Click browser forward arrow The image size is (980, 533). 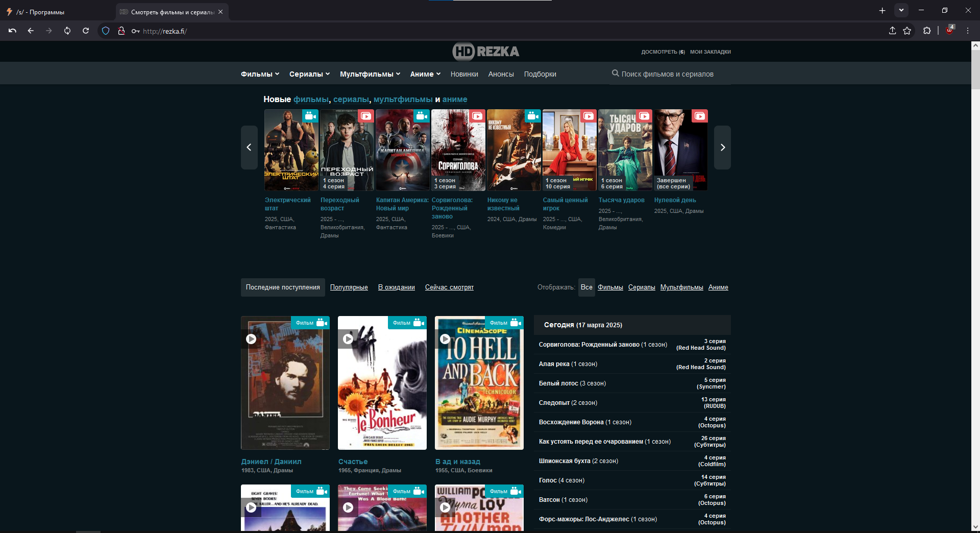(x=49, y=31)
